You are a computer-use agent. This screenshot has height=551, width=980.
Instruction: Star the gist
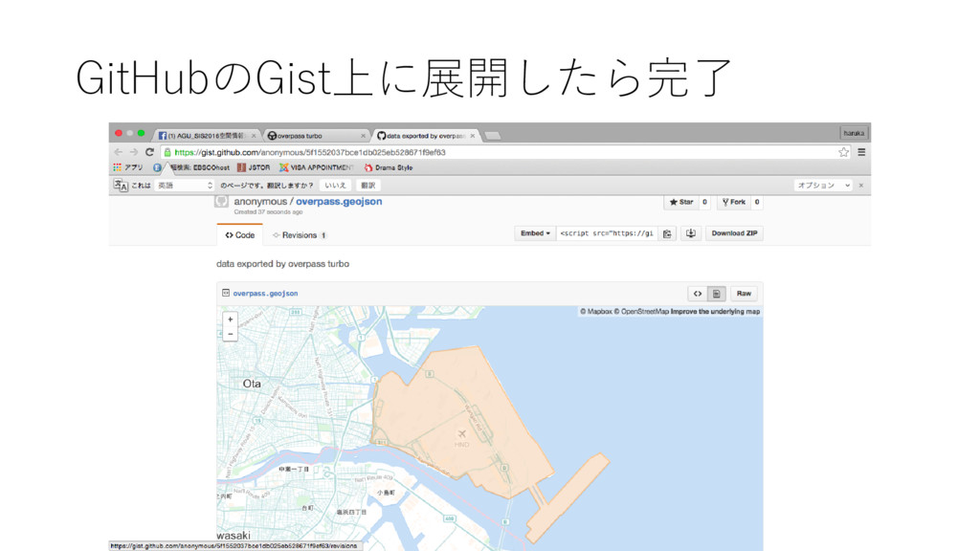[681, 202]
